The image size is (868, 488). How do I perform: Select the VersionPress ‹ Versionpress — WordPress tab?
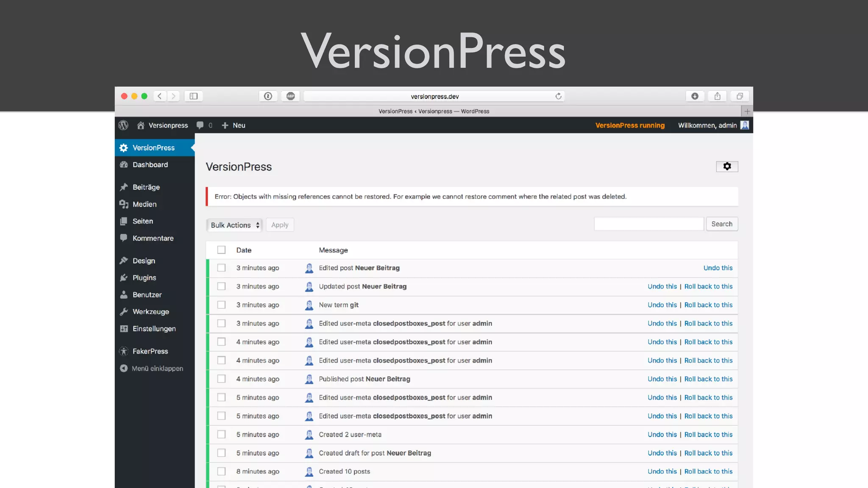428,111
